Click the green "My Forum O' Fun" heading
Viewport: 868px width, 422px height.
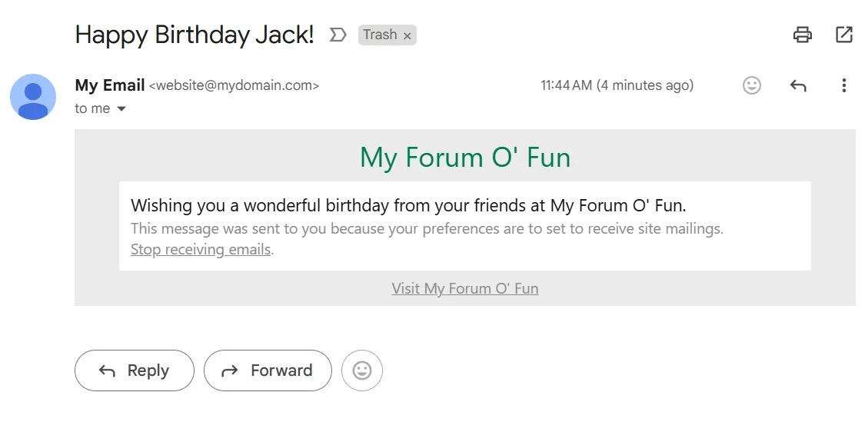click(x=465, y=158)
